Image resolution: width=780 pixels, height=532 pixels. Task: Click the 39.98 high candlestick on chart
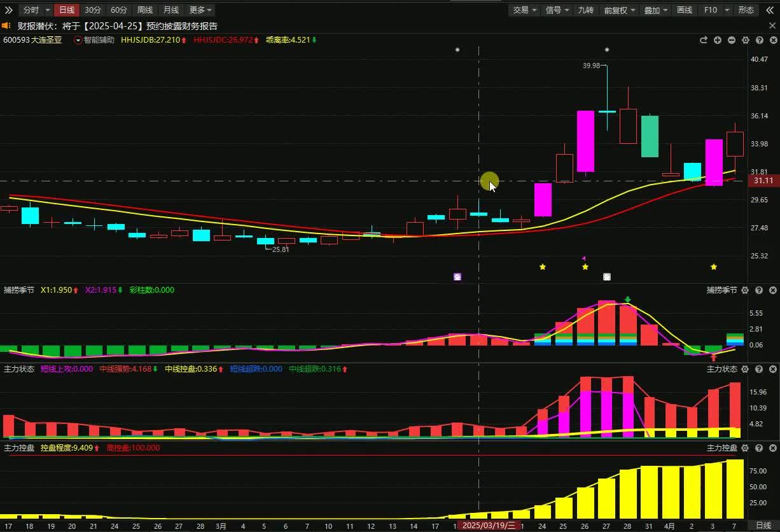coord(607,111)
